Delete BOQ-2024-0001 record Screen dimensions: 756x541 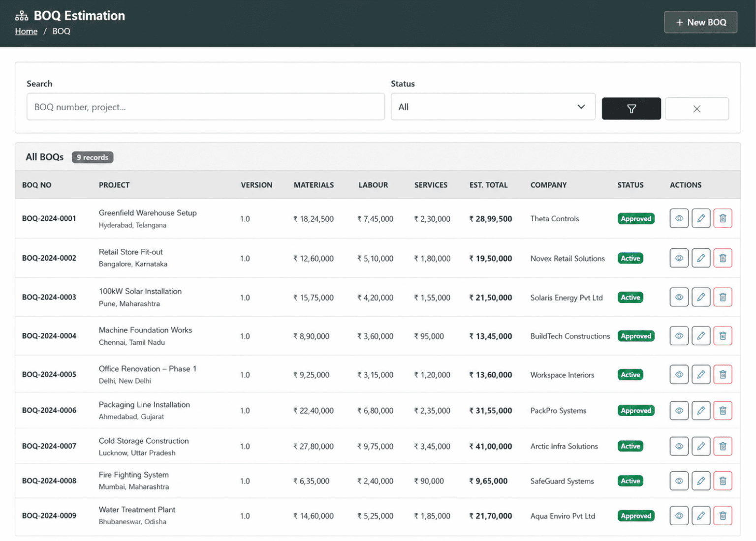pos(723,218)
